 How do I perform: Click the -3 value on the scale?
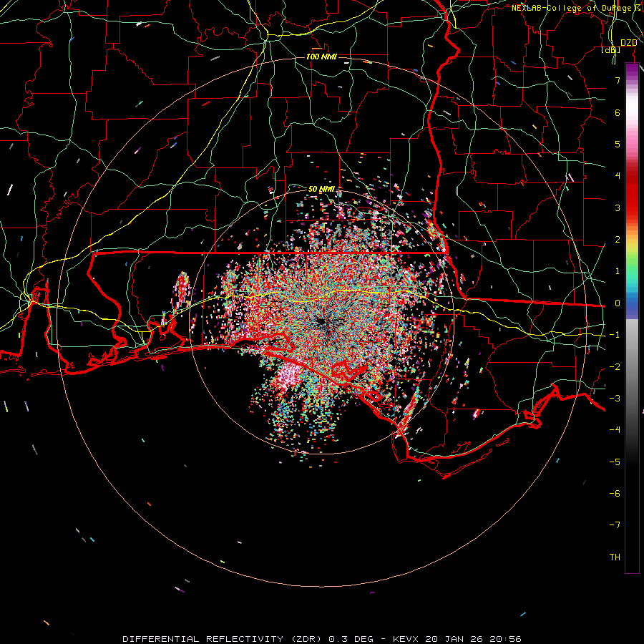[615, 399]
